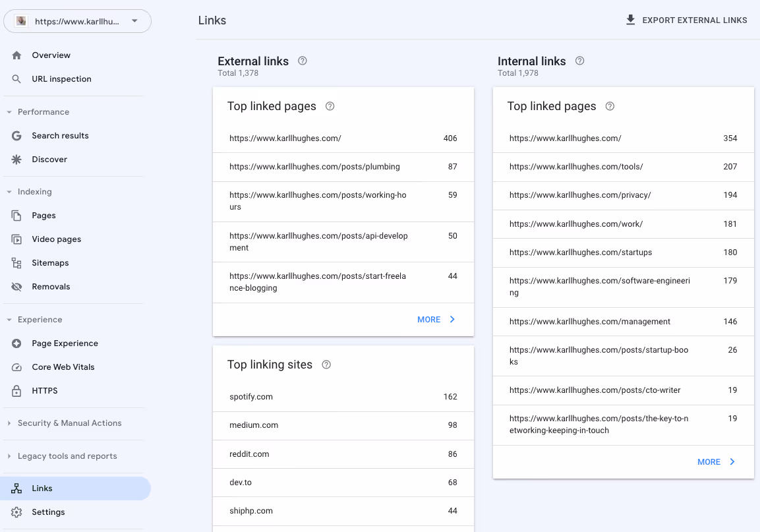This screenshot has width=760, height=532.
Task: Open internal row for /software-engineering
Action: (624, 287)
